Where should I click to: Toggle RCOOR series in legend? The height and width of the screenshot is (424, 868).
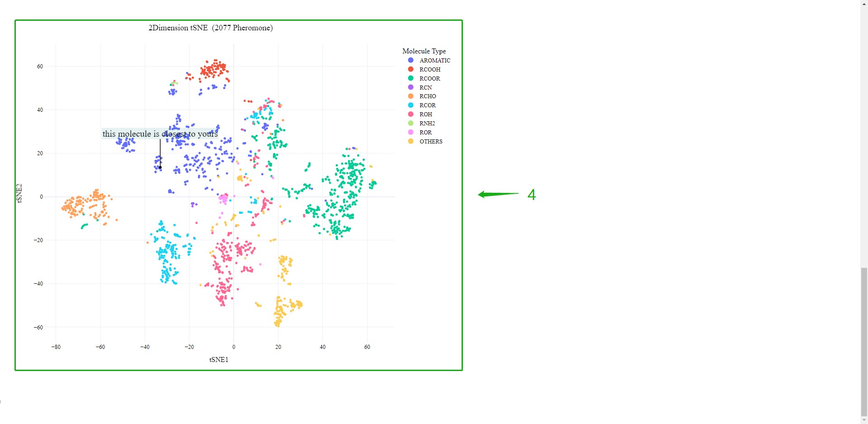tap(424, 78)
